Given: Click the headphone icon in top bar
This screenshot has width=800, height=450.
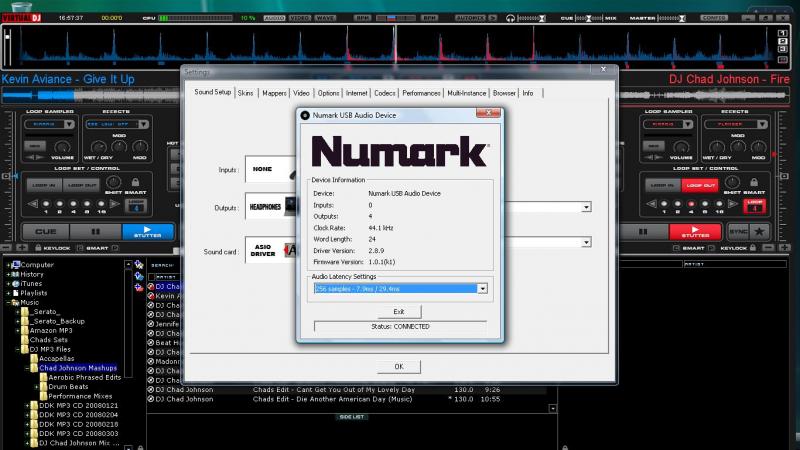Looking at the screenshot, I should [510, 18].
